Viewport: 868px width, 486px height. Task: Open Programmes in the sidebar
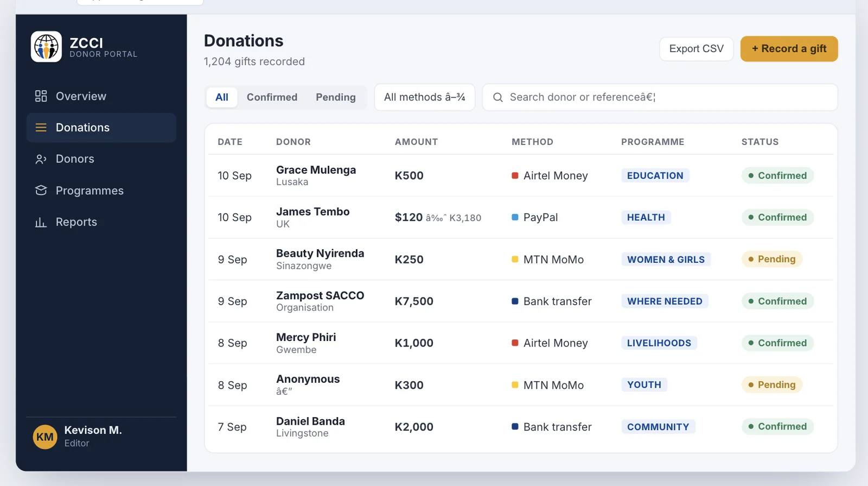pos(101,191)
